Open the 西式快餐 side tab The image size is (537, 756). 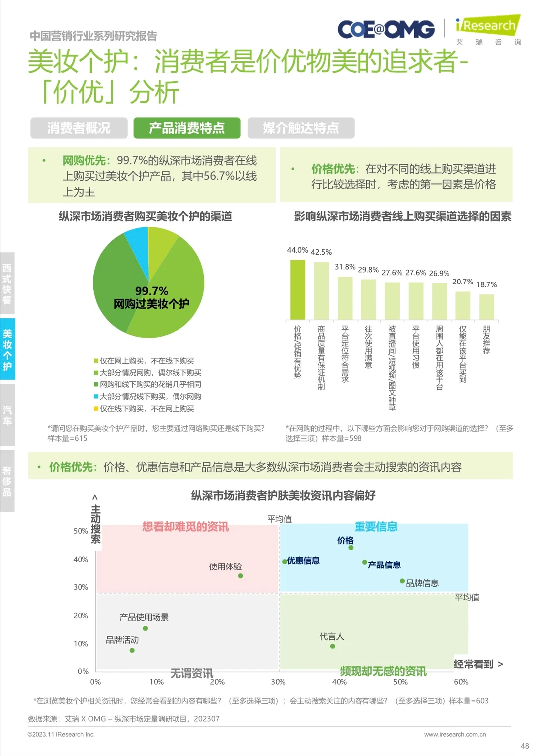click(x=7, y=283)
